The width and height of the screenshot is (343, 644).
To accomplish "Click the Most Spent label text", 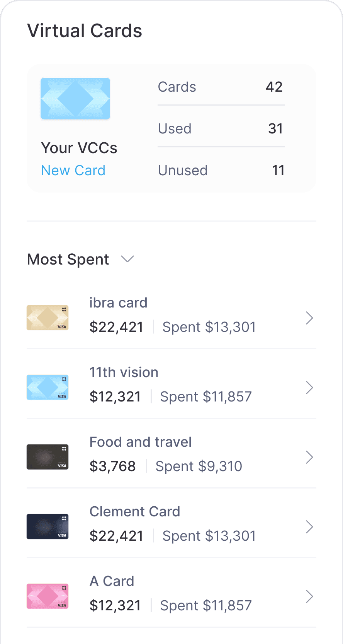I will pos(68,260).
